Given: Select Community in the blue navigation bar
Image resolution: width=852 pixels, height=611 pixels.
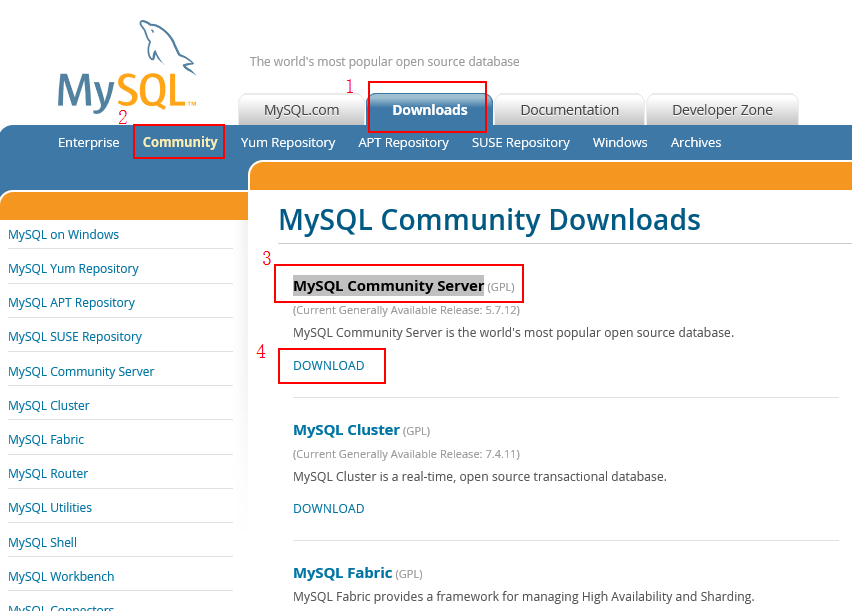Looking at the screenshot, I should coord(180,142).
